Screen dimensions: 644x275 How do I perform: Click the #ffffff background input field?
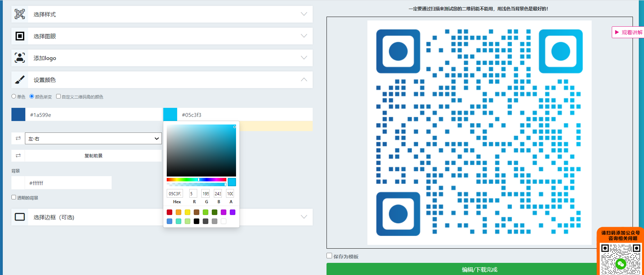[68, 183]
